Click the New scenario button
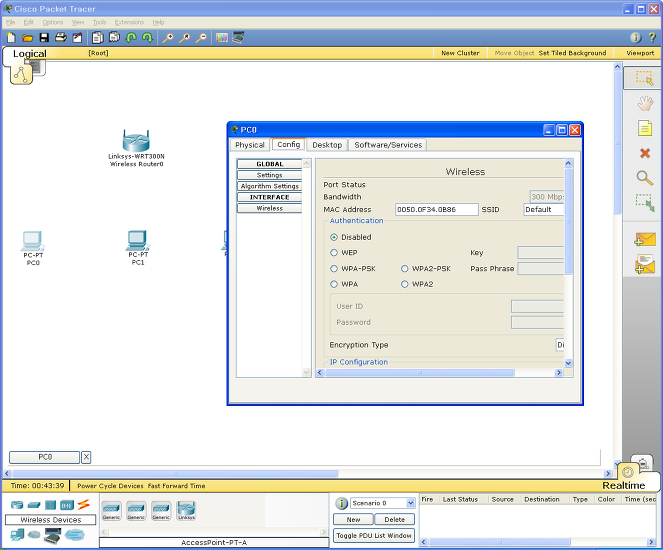The height and width of the screenshot is (550, 663). coord(353,520)
